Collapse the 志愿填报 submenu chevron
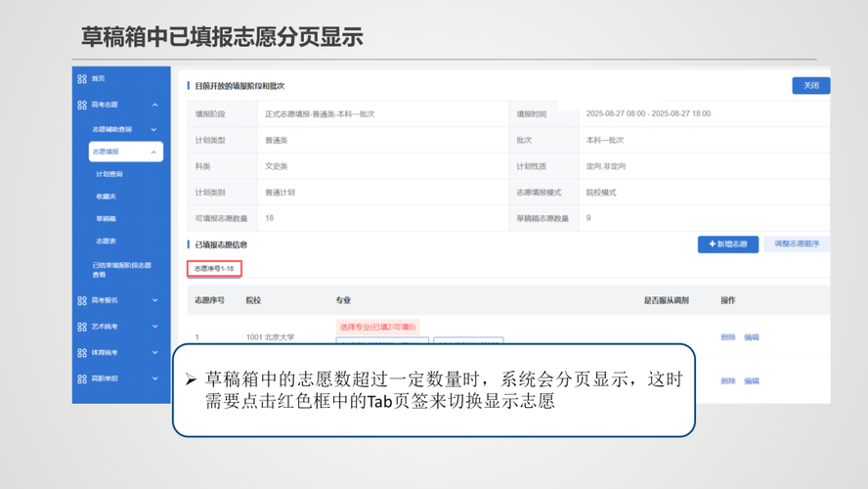The height and width of the screenshot is (489, 868). pyautogui.click(x=153, y=152)
